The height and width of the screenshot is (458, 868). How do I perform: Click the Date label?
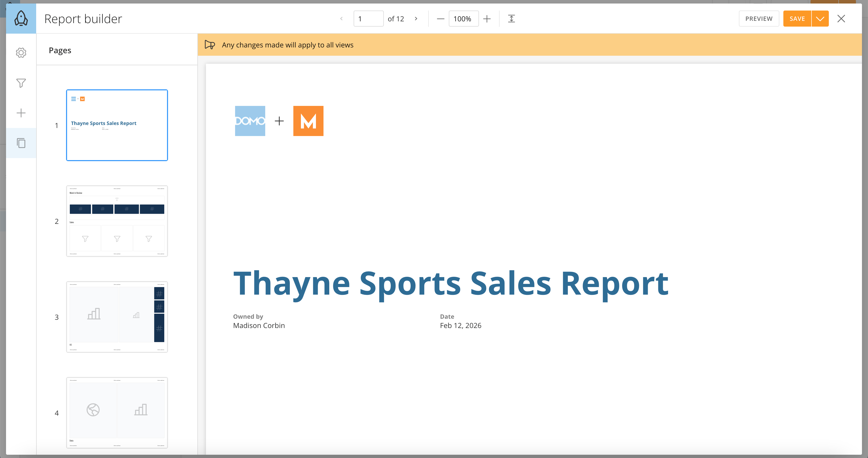(x=447, y=316)
